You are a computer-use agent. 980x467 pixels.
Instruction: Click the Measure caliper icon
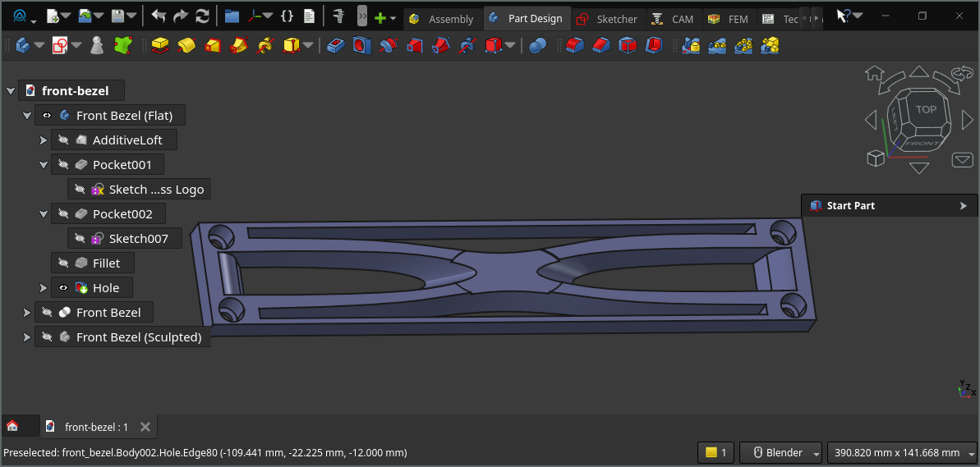pyautogui.click(x=337, y=16)
